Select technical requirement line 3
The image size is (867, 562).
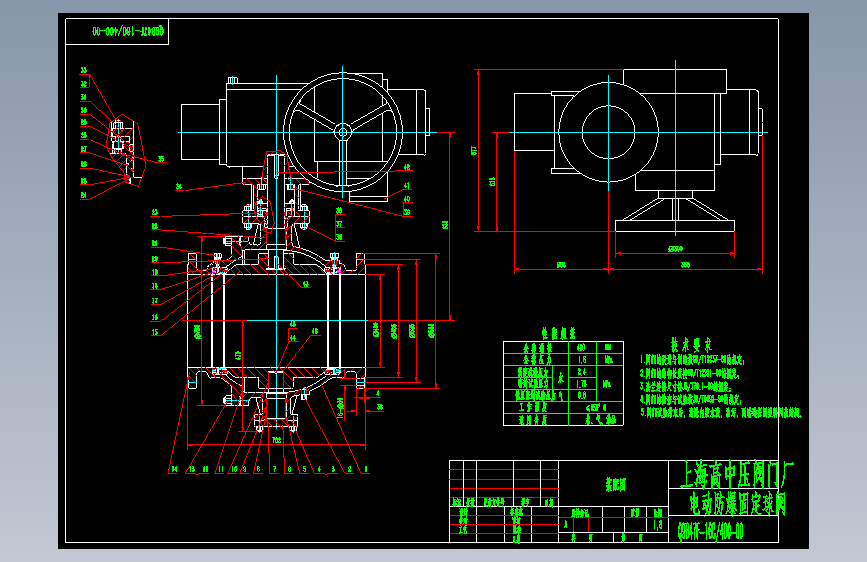(x=686, y=387)
